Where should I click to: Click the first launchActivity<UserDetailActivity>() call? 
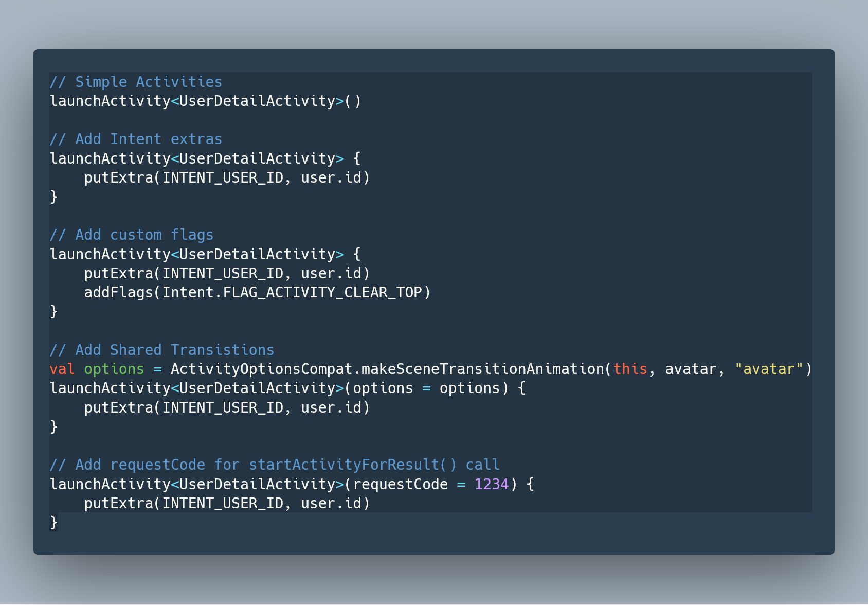pos(206,101)
